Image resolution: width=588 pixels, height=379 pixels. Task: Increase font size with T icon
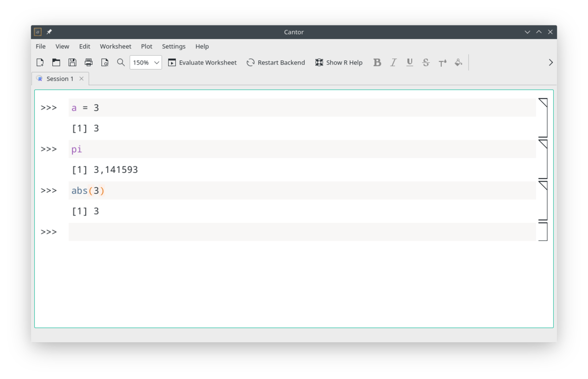pyautogui.click(x=442, y=62)
